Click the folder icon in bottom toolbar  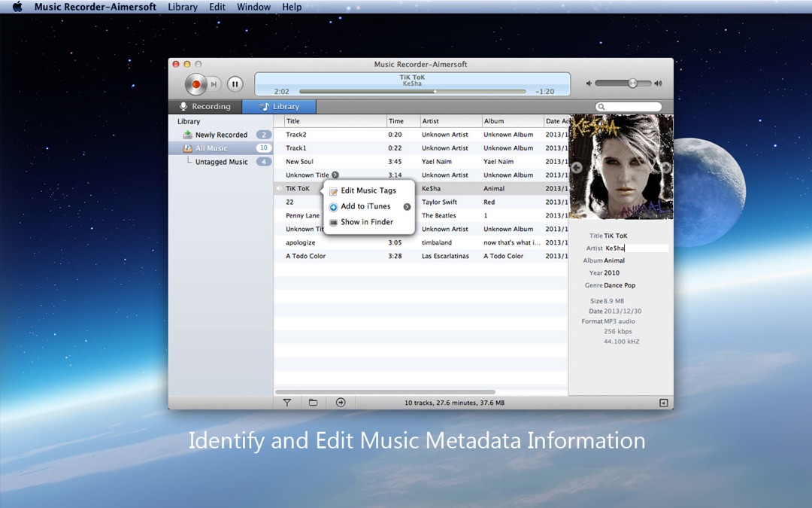(x=314, y=403)
